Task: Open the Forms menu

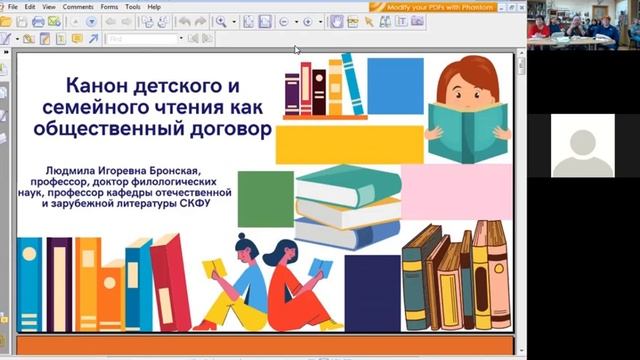Action: (x=109, y=7)
